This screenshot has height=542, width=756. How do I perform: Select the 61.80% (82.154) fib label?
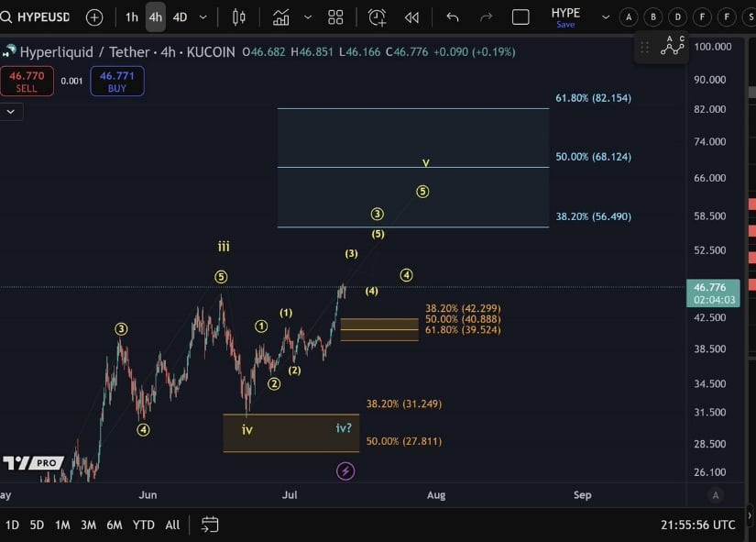click(x=593, y=98)
